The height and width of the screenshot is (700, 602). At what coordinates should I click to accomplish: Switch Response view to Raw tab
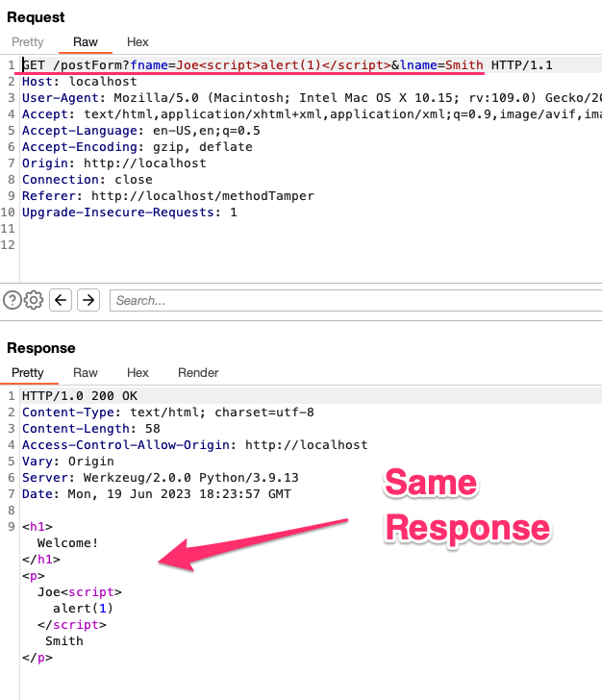[86, 373]
